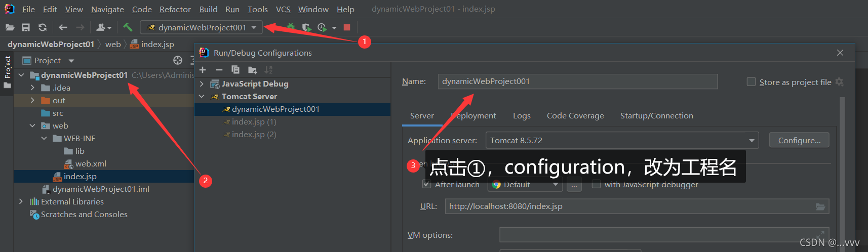Image resolution: width=868 pixels, height=252 pixels.
Task: Expand the out folder node
Action: (x=32, y=100)
